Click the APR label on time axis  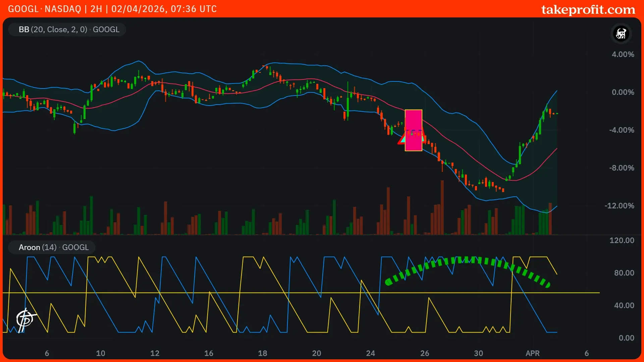click(532, 353)
